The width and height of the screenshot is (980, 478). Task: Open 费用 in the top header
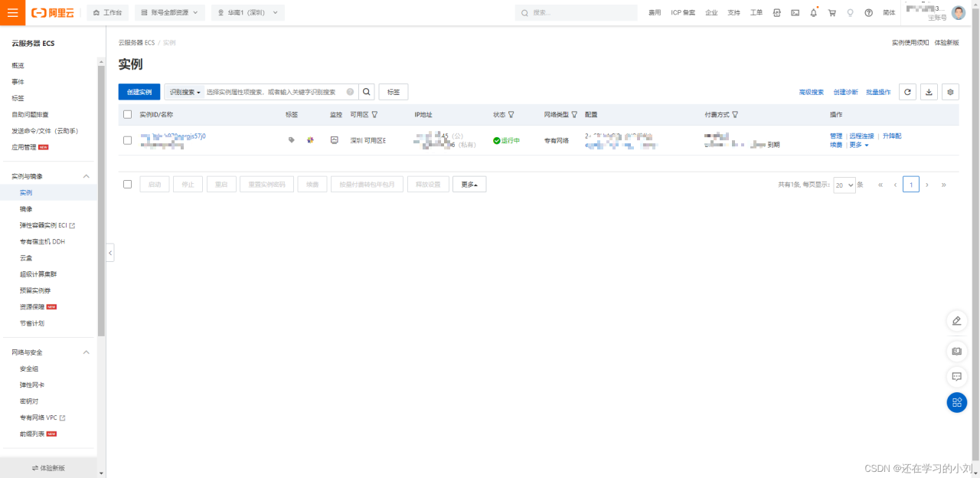pyautogui.click(x=655, y=13)
